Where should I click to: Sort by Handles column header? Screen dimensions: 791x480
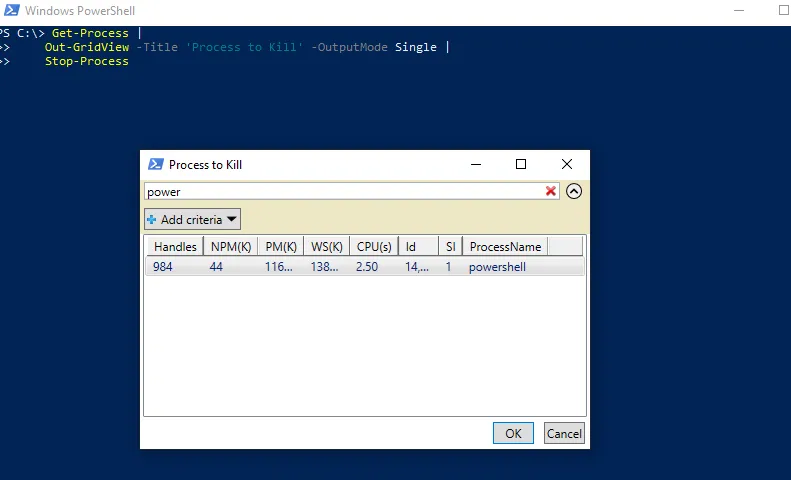[x=175, y=247]
